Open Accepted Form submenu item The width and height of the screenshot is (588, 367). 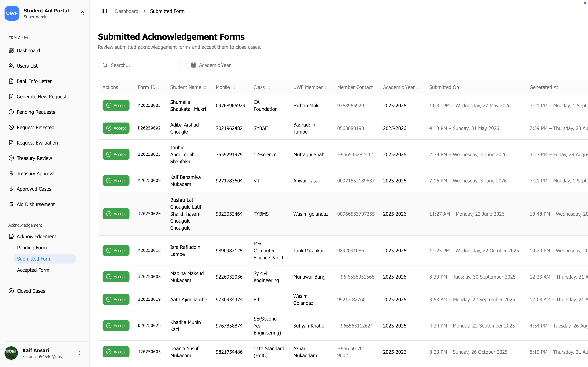pos(33,270)
